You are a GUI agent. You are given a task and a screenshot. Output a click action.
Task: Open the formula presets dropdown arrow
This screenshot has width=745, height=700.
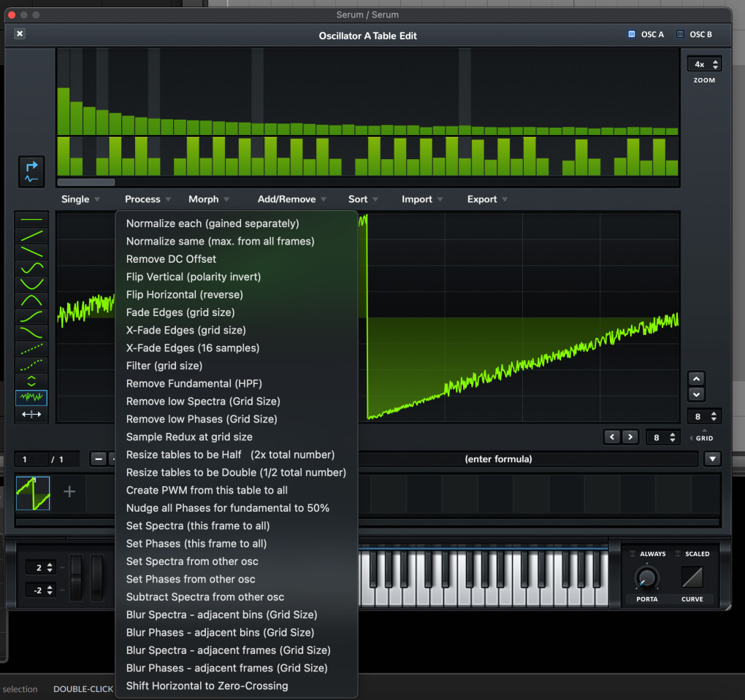click(713, 459)
